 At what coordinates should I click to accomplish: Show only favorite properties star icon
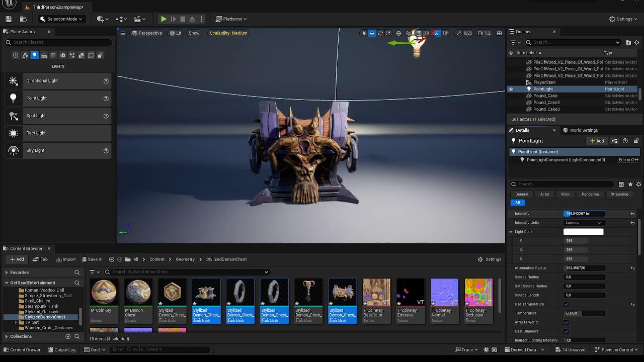coord(630,185)
